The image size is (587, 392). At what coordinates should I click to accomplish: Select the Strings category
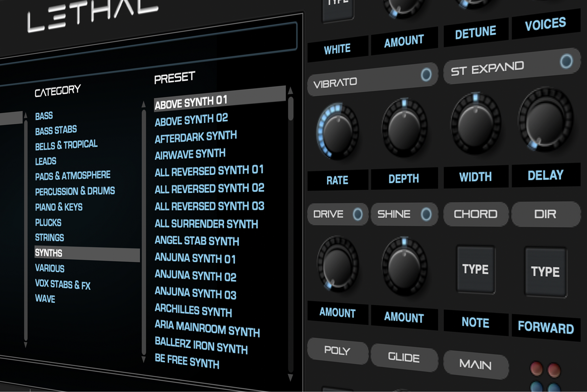pyautogui.click(x=50, y=238)
